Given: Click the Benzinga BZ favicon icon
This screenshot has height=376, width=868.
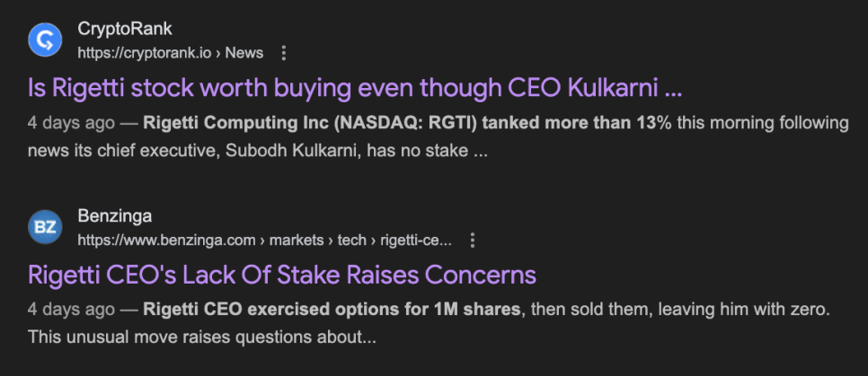Looking at the screenshot, I should 44,227.
